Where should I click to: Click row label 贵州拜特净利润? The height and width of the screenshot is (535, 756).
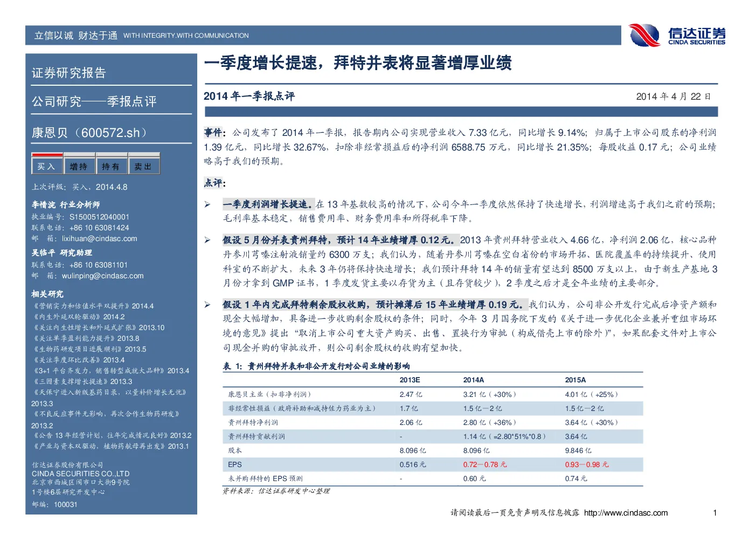(253, 422)
